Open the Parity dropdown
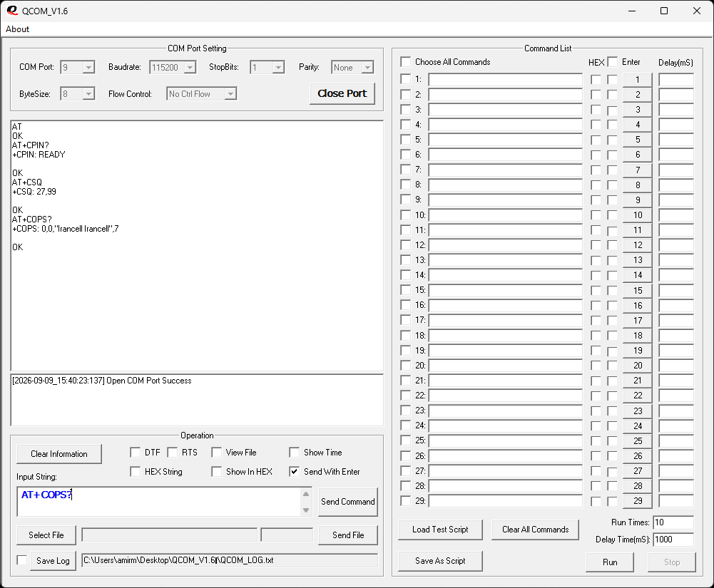Viewport: 714px width, 588px height. [367, 68]
